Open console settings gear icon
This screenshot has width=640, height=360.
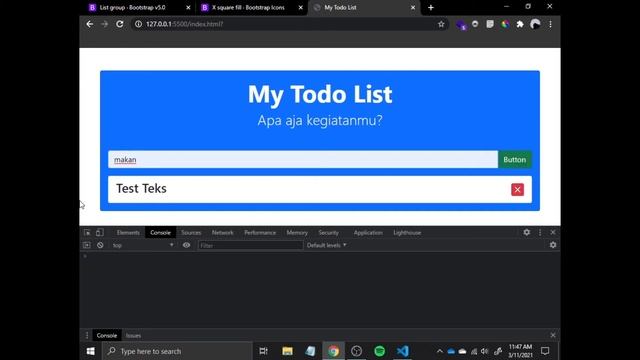[553, 245]
